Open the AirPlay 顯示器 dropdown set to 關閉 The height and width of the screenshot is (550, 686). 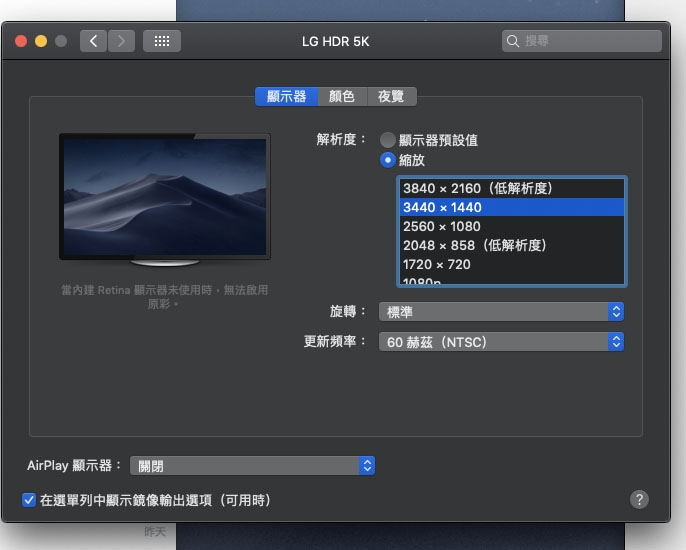coord(252,466)
